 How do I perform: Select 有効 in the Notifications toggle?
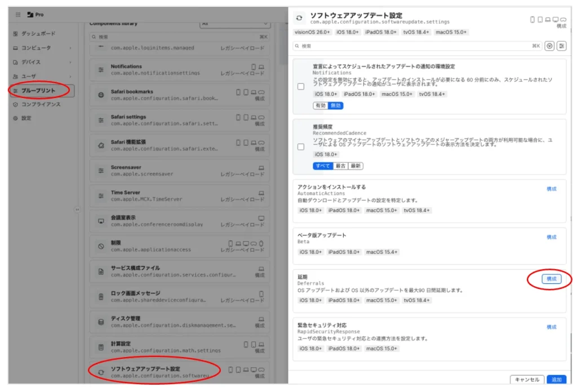[320, 105]
